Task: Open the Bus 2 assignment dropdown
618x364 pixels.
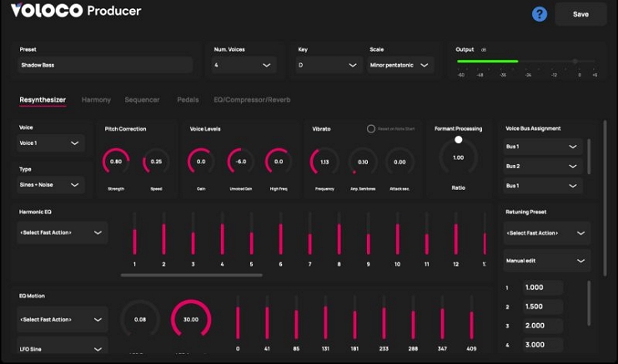Action: (543, 166)
